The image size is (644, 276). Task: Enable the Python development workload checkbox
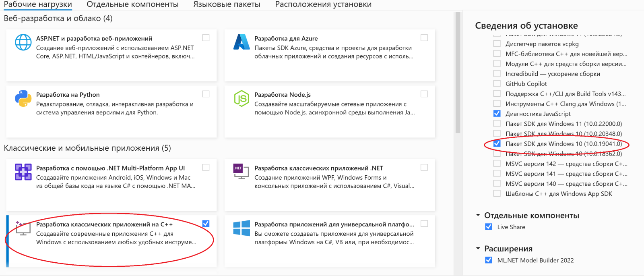[206, 94]
